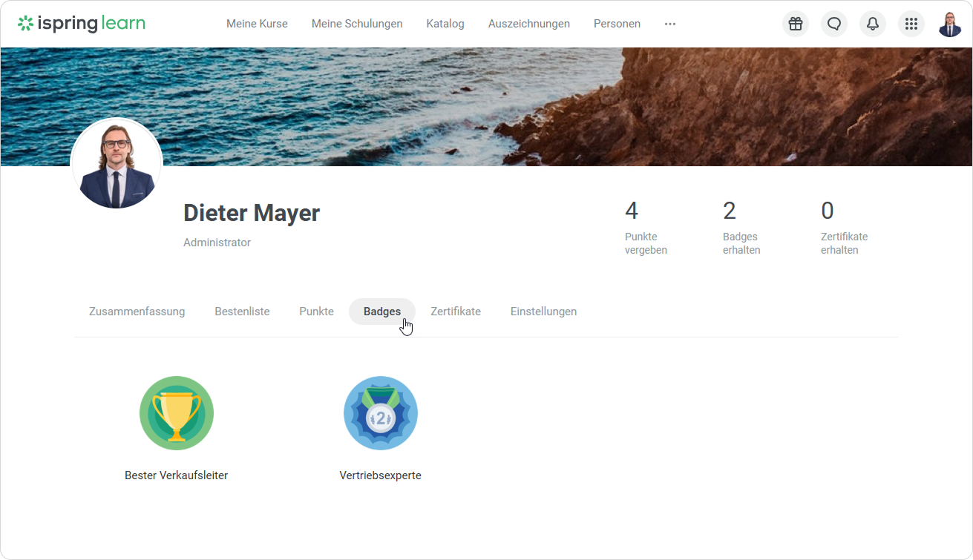This screenshot has height=560, width=973.
Task: Go to Meine Schulungen menu item
Action: pos(357,24)
